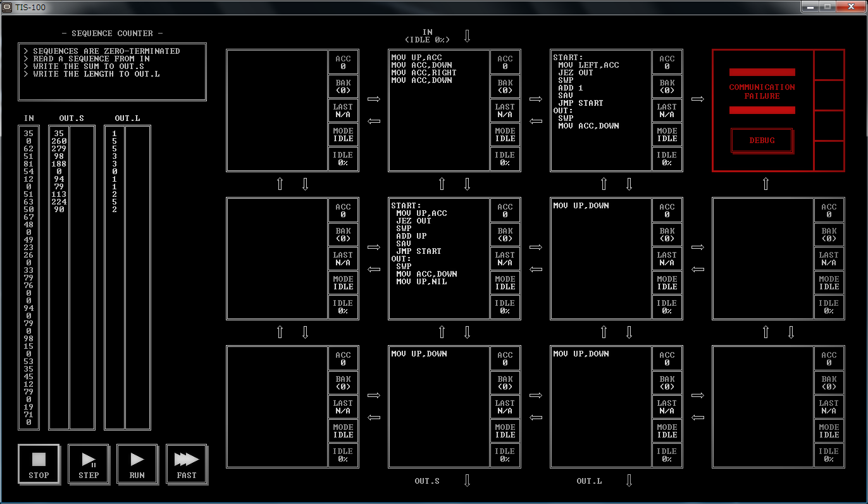Select the 'MOV ACC,RIGHT' instruction line

coord(423,73)
